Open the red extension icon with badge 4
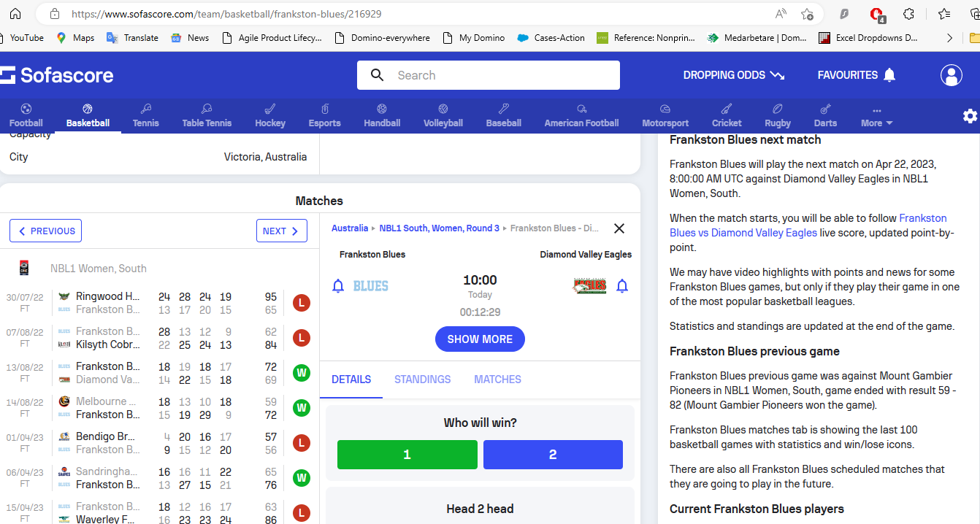Viewport: 980px width, 524px height. click(x=877, y=15)
